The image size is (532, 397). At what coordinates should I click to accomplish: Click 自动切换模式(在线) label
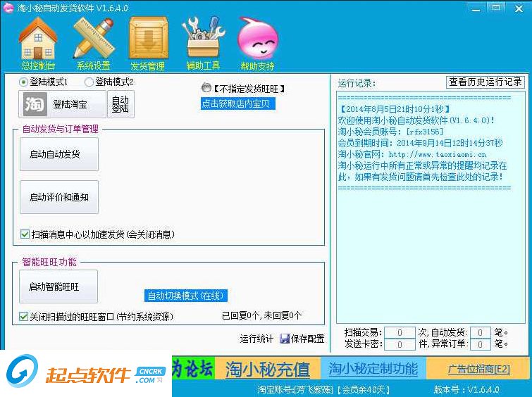(x=186, y=296)
